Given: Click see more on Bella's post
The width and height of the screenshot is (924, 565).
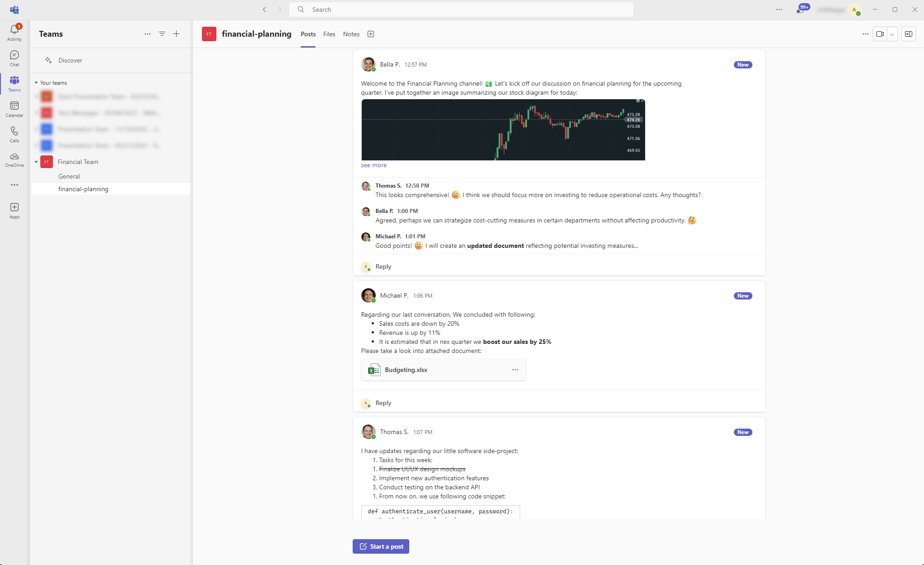Looking at the screenshot, I should click(x=374, y=165).
